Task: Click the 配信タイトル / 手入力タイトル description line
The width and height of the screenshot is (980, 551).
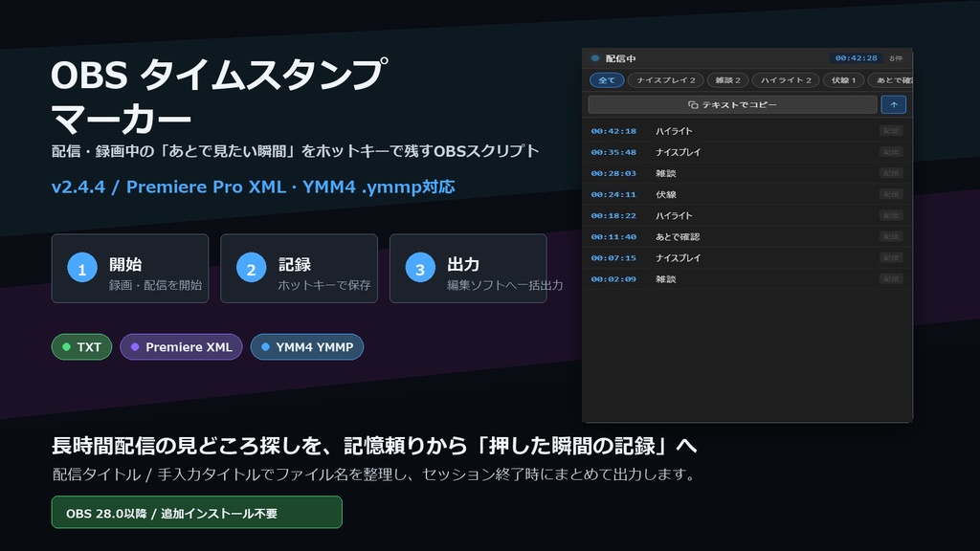Action: pyautogui.click(x=374, y=474)
